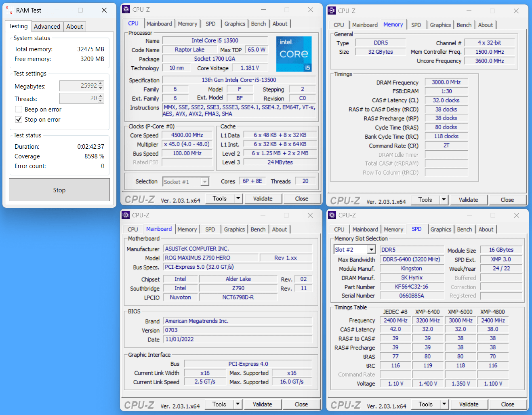
Task: Click the SK Hynix DRAM manufacturer field
Action: pos(411,278)
